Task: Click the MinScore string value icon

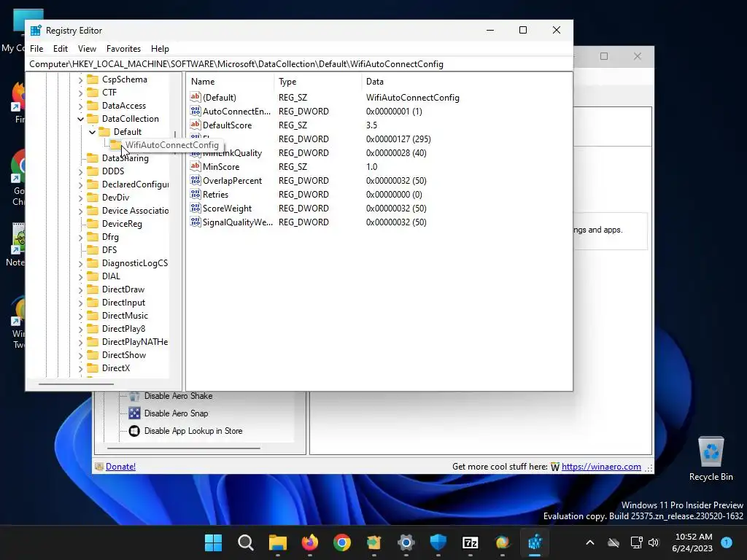Action: tap(196, 166)
